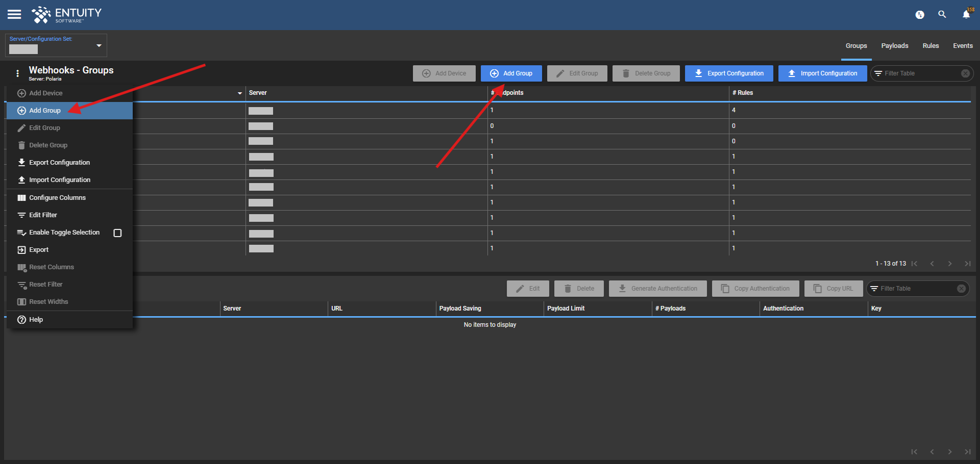Sort endpoints table by Key column
This screenshot has height=464, width=980.
876,308
